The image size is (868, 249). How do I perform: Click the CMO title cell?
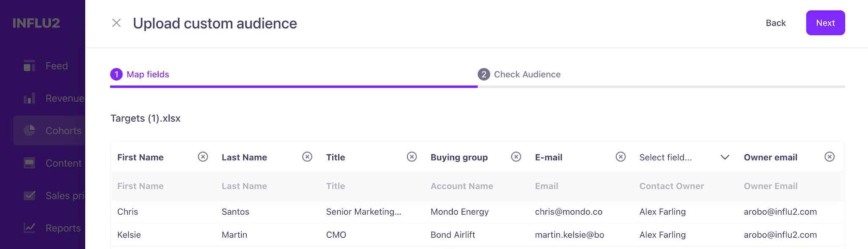(336, 235)
